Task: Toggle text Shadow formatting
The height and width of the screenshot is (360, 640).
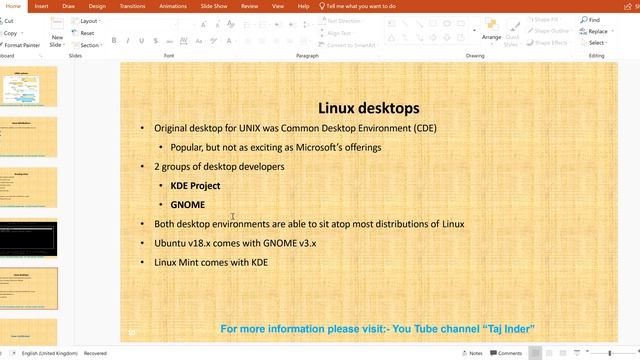Action: [156, 40]
